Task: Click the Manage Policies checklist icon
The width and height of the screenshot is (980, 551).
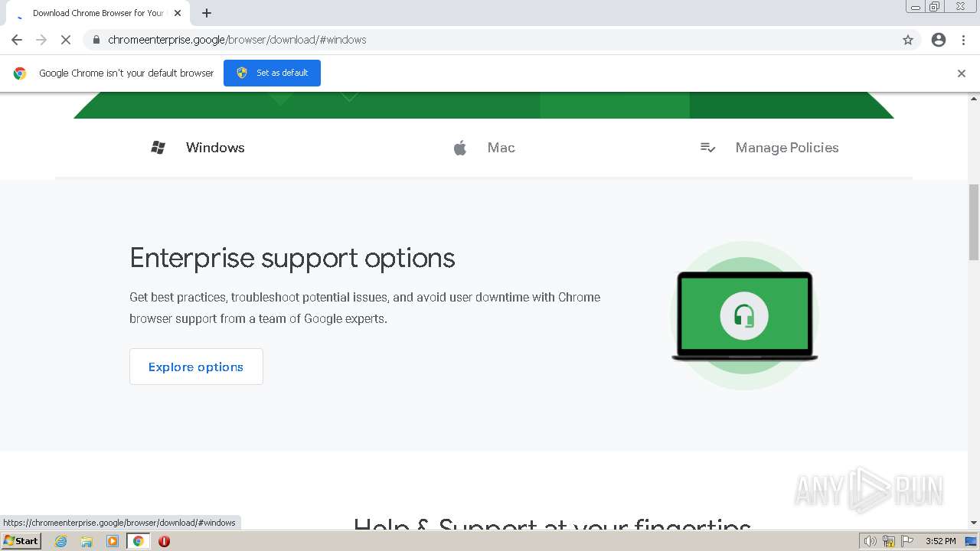Action: click(708, 148)
